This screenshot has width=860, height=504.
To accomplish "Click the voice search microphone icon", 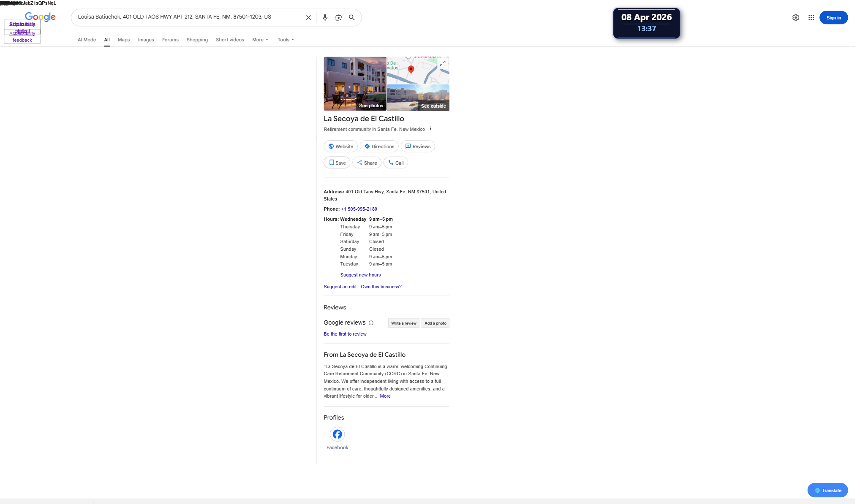I will click(325, 18).
